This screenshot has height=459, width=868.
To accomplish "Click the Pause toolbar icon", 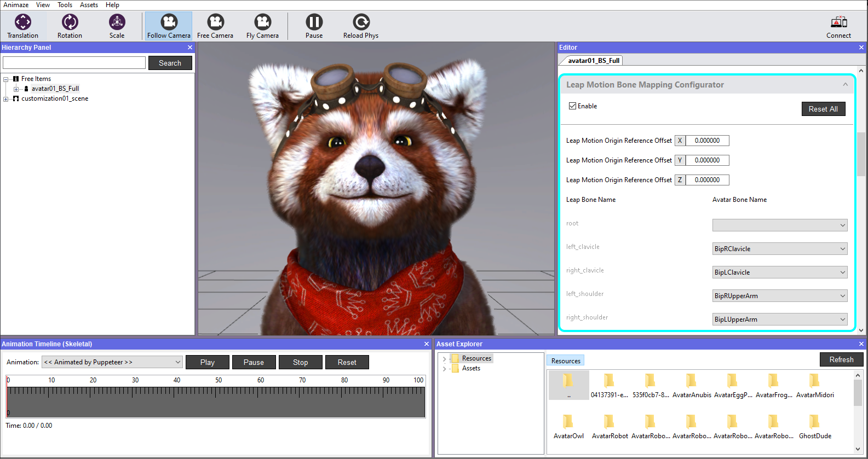I will [x=314, y=26].
